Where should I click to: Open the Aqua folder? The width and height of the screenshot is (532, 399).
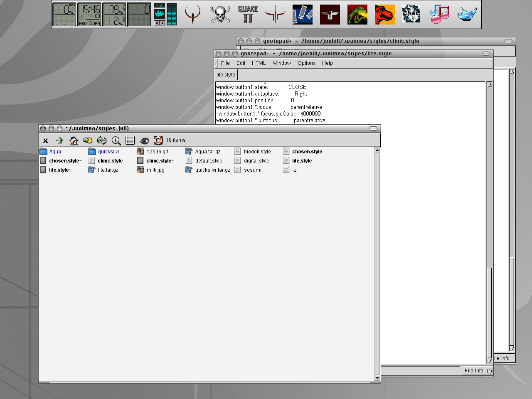pyautogui.click(x=50, y=152)
